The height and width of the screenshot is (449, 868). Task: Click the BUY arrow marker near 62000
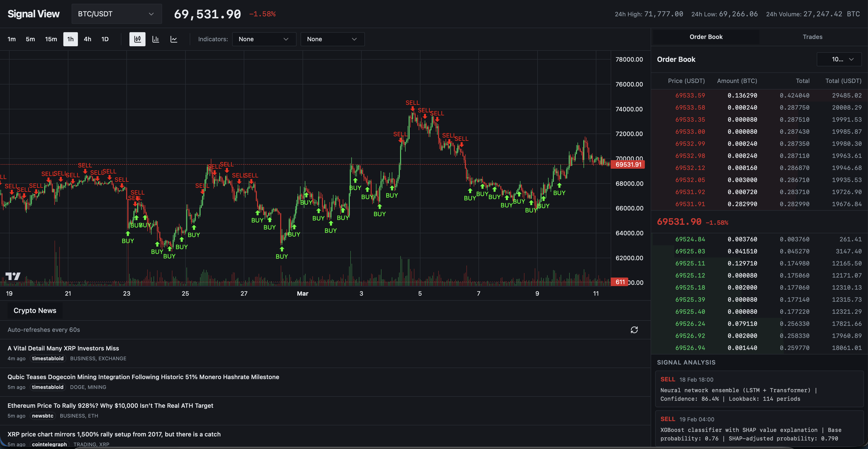tap(282, 249)
